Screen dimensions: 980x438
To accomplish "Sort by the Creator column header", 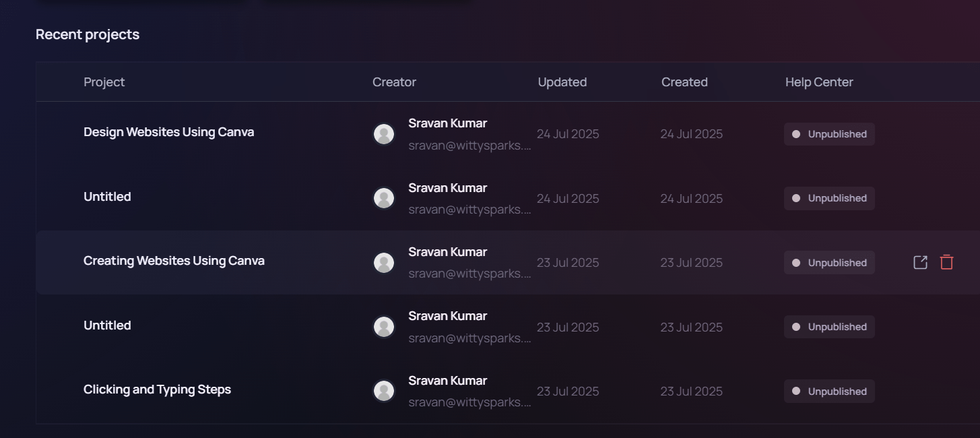I will [394, 82].
